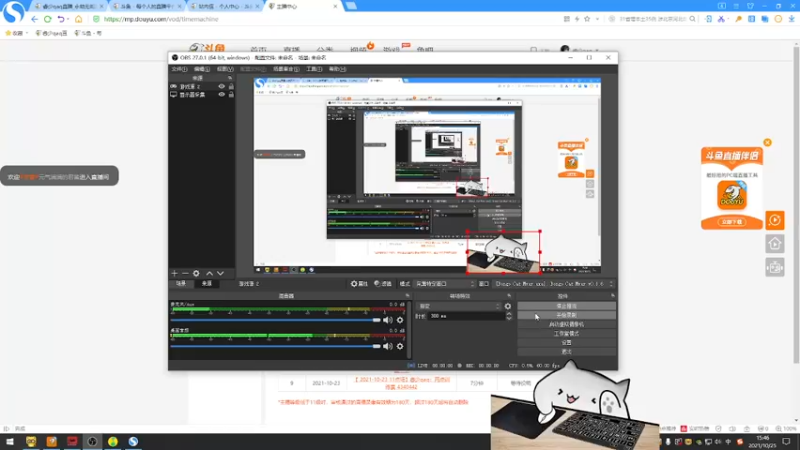Click the robot icon on right sidebar

coord(774,267)
